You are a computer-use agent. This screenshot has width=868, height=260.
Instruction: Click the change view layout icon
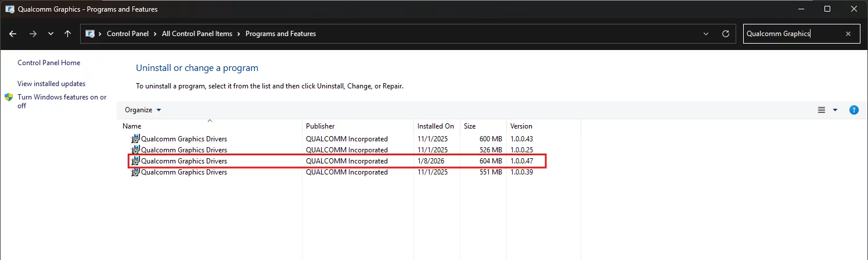click(822, 110)
